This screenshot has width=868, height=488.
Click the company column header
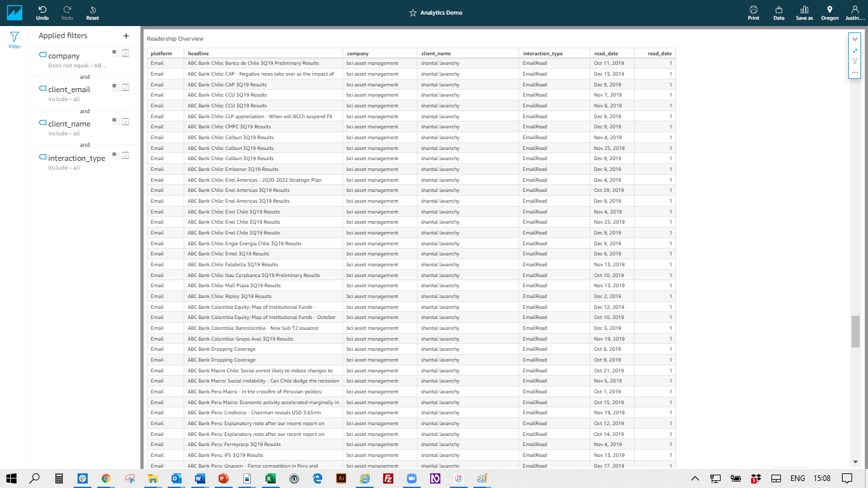358,53
